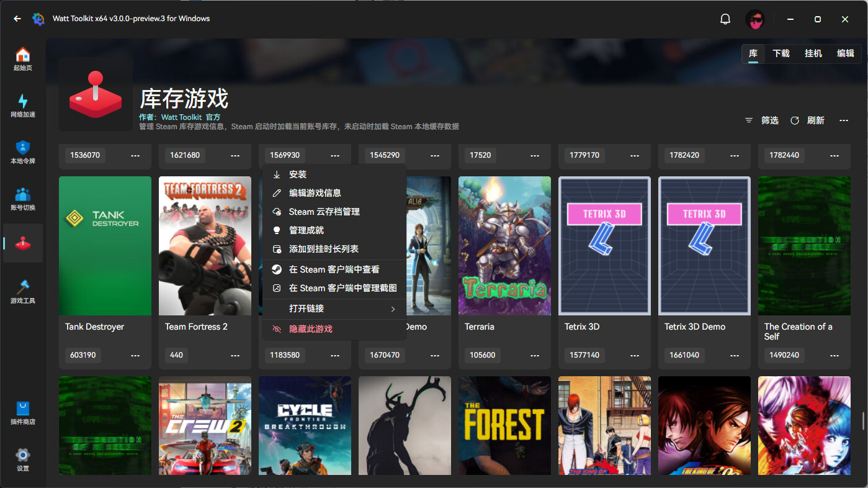This screenshot has height=488, width=868.
Task: Click the notification bell icon
Action: coord(725,19)
